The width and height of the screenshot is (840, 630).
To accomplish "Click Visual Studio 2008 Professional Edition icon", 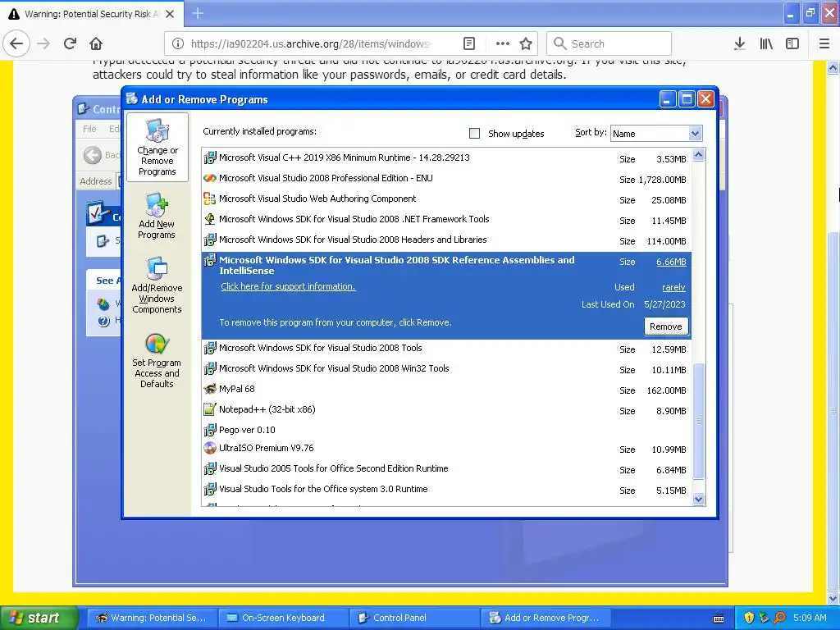I will pos(210,178).
